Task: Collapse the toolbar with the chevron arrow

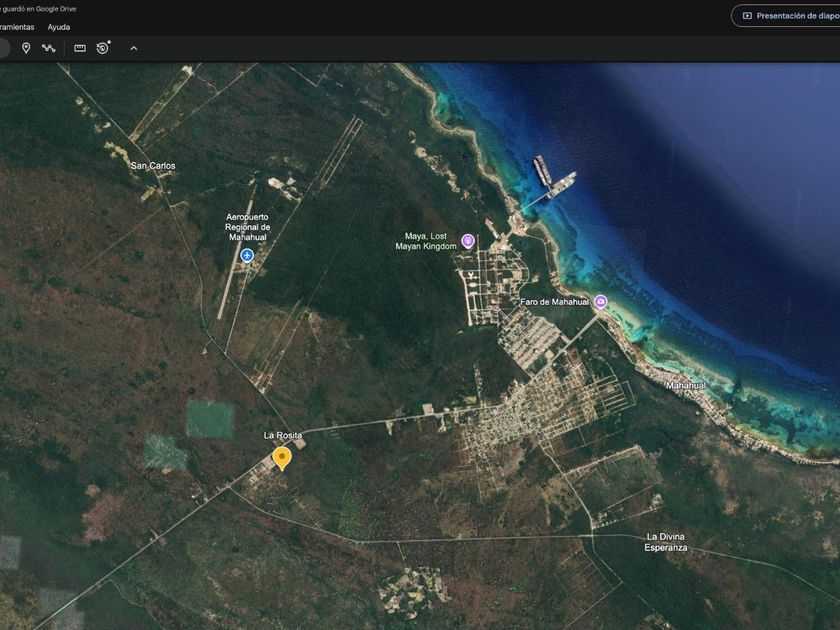Action: pos(133,48)
